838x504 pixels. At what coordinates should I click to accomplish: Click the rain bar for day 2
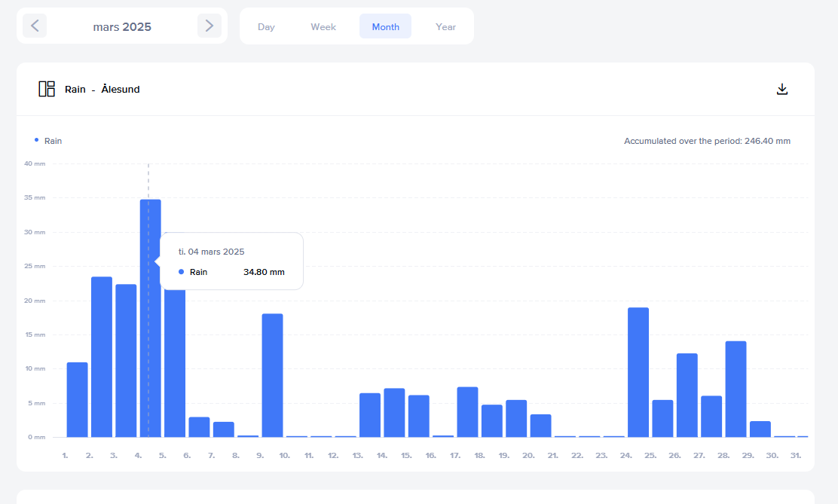pos(102,356)
